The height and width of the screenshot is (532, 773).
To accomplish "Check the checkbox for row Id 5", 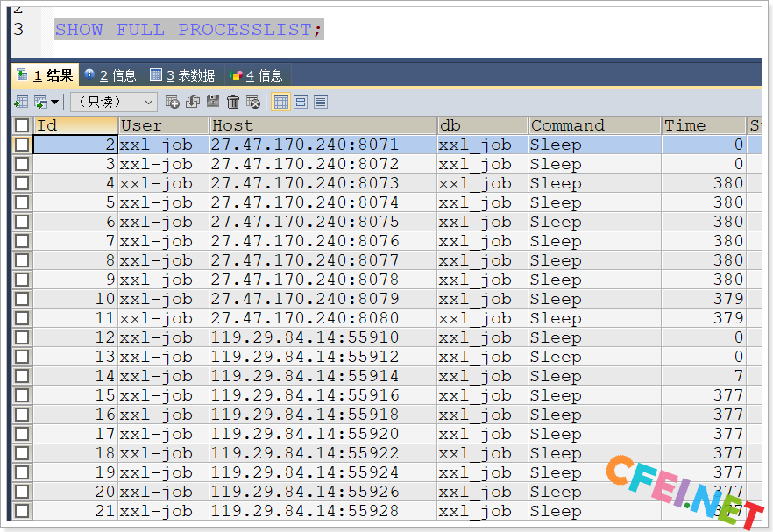I will click(22, 202).
